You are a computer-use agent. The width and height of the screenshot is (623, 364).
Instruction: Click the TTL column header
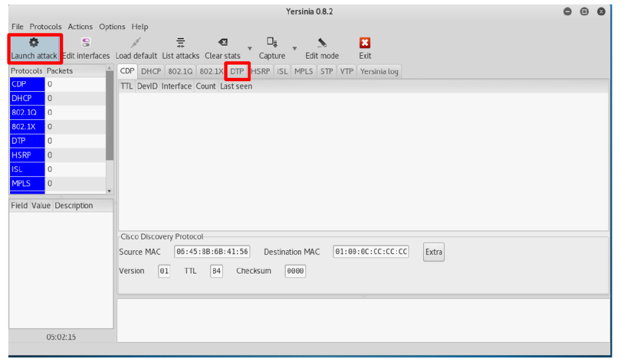[126, 87]
